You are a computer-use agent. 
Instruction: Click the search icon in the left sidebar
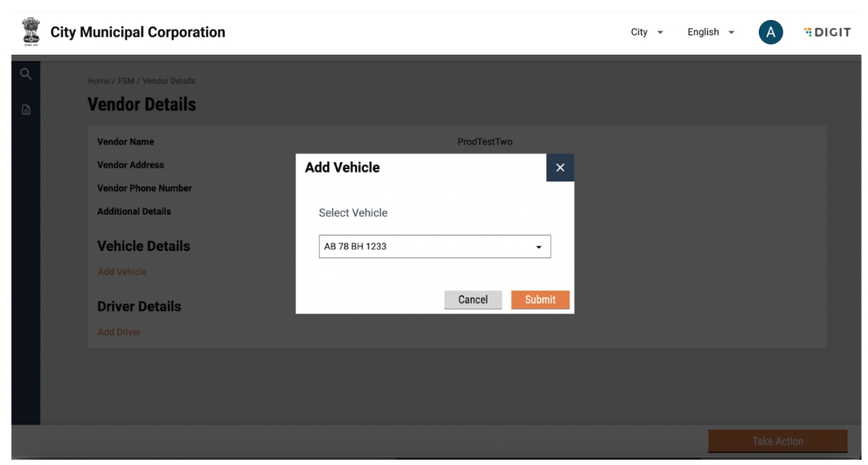[x=26, y=74]
